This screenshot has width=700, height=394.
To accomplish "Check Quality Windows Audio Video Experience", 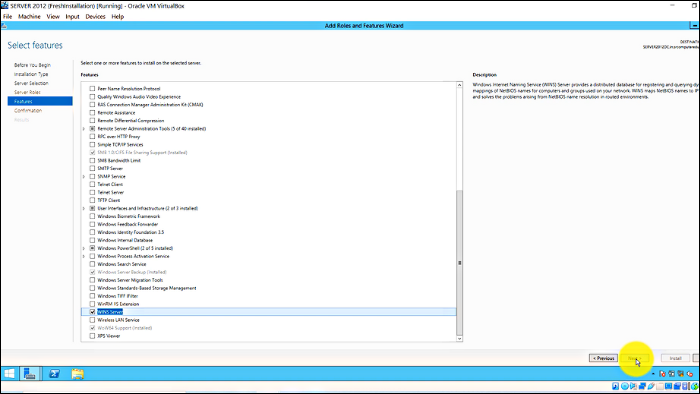I will coord(92,97).
